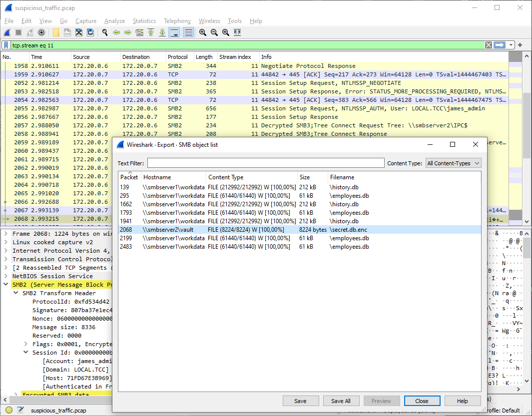This screenshot has width=532, height=416.
Task: Open the display filter history dropdown
Action: pos(511,45)
